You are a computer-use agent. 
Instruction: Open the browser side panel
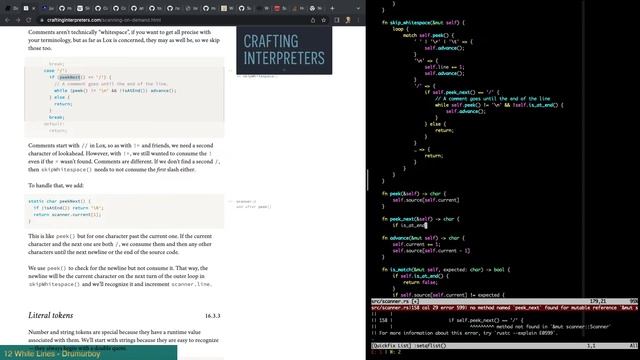click(337, 20)
